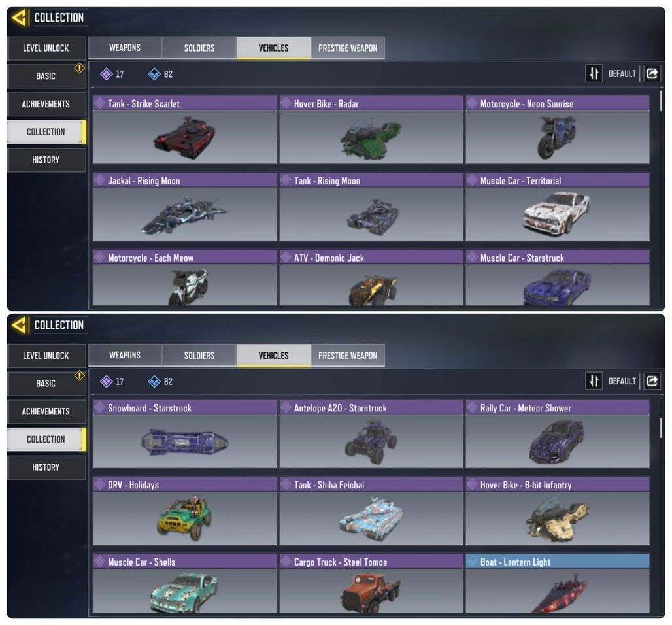Click the sort arrows icon in bottom panel
The height and width of the screenshot is (625, 672).
point(594,381)
